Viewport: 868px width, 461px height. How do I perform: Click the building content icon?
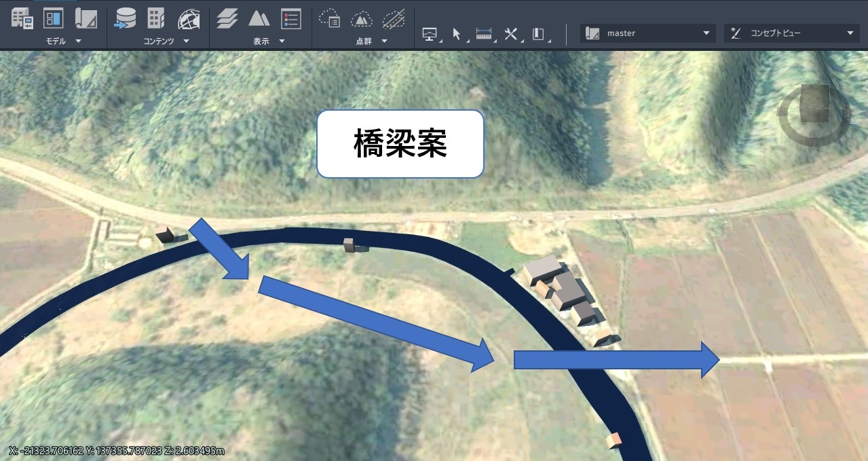pos(156,18)
